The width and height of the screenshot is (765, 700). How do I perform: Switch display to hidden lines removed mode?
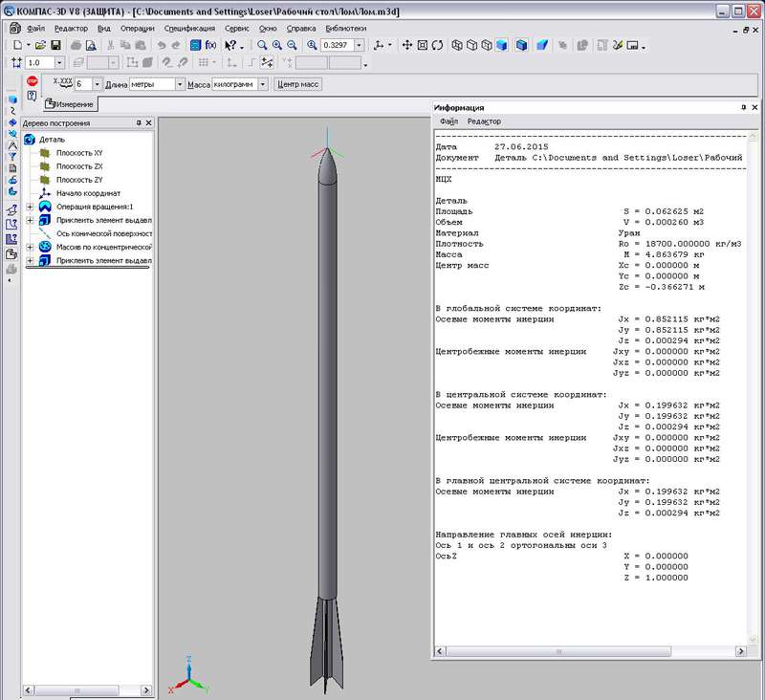click(x=471, y=45)
